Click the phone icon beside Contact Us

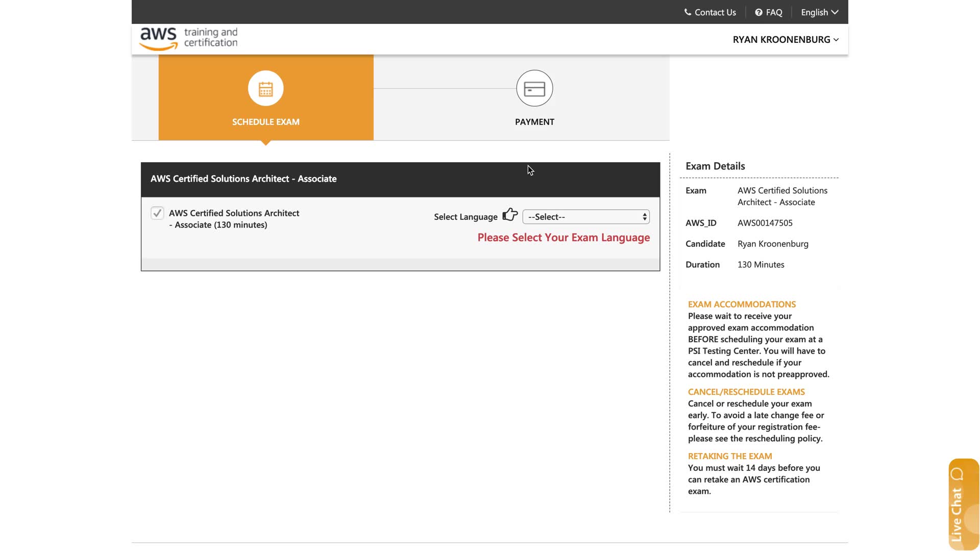click(688, 12)
